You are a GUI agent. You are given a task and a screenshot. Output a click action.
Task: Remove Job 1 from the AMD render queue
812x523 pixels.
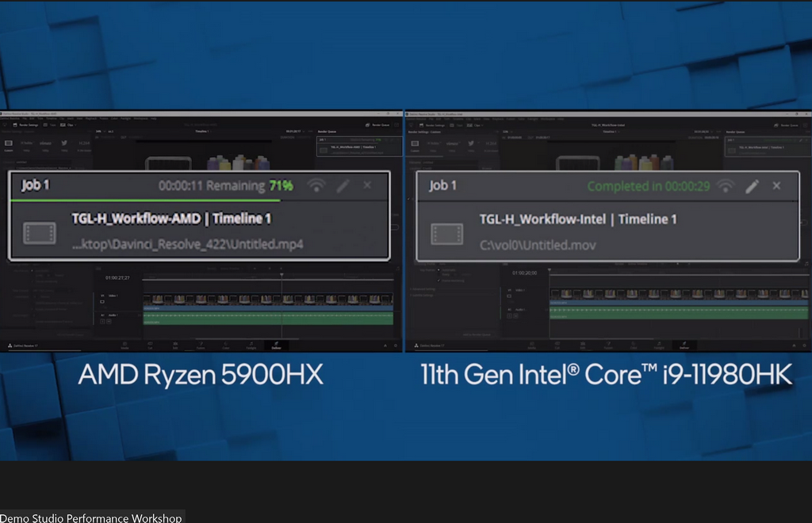(367, 185)
